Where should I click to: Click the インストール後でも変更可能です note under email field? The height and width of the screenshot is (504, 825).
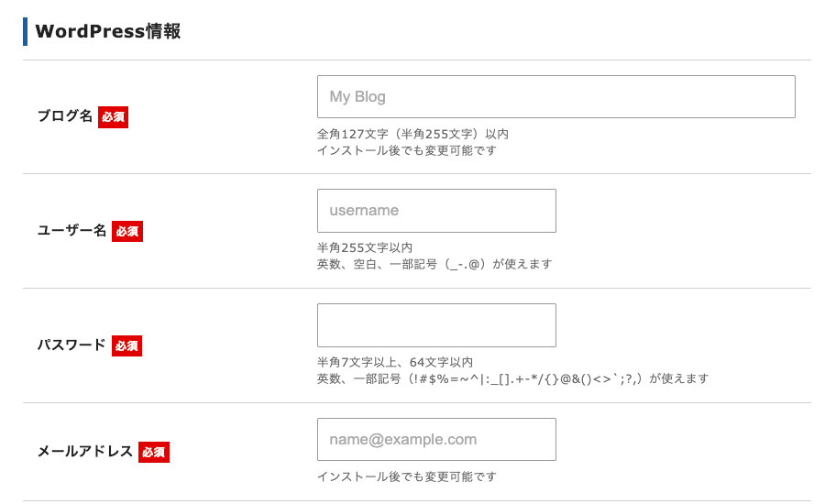click(407, 477)
